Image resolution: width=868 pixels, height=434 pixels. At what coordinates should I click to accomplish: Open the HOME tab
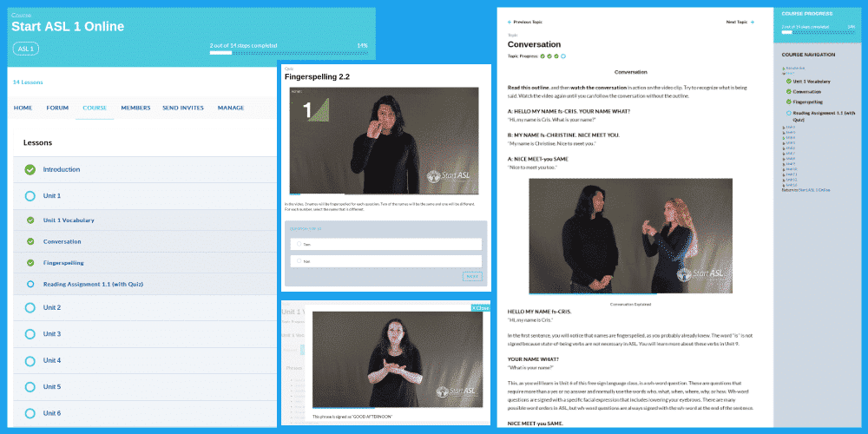click(23, 108)
